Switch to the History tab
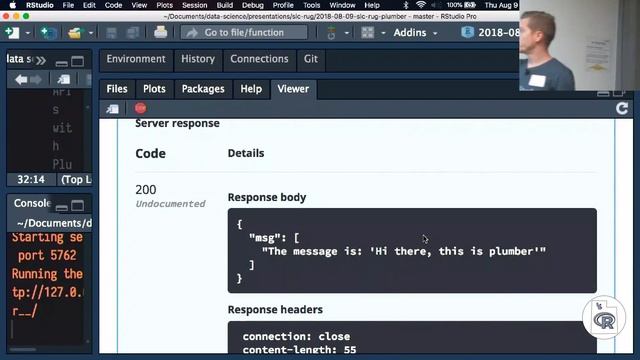This screenshot has width=640, height=360. [198, 59]
